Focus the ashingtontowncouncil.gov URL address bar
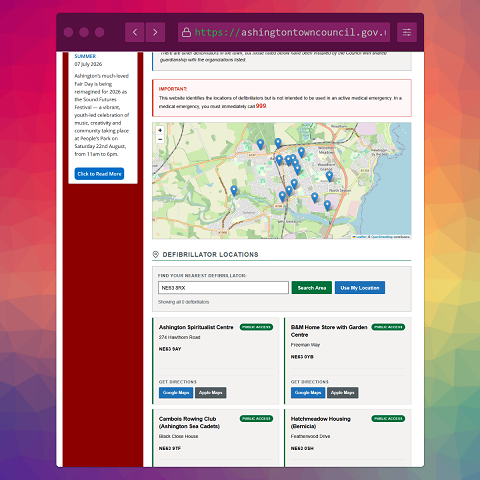This screenshot has height=480, width=480. tap(284, 32)
